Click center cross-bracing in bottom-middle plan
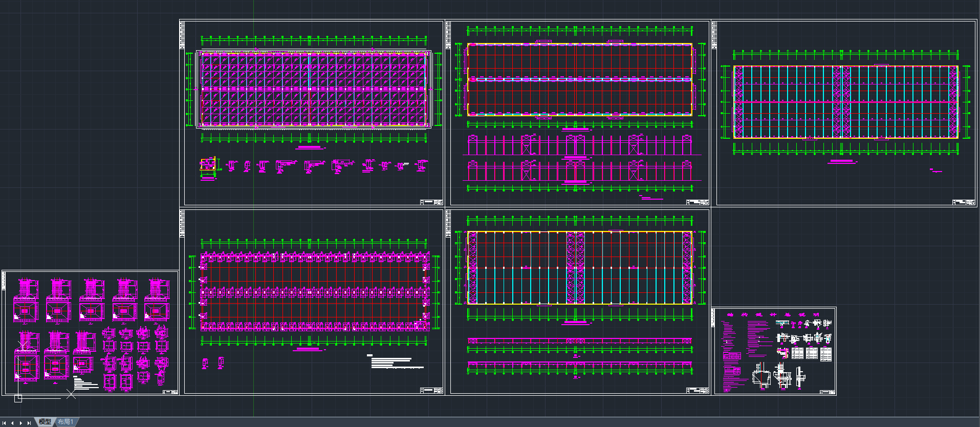Viewport: 980px width, 427px height. click(x=575, y=268)
